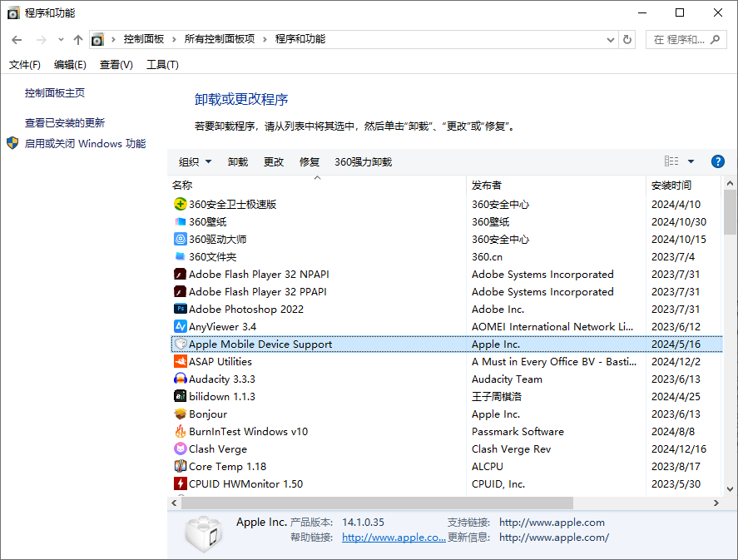Viewport: 738px width, 560px height.
Task: Open the 文件(F) menu
Action: coord(24,65)
